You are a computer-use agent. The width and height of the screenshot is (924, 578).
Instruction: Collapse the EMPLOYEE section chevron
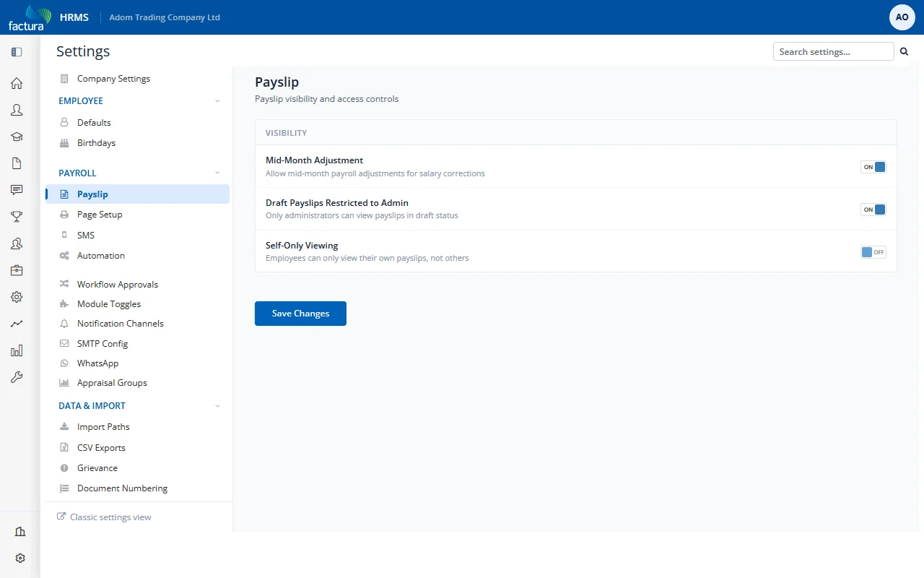[x=217, y=101]
